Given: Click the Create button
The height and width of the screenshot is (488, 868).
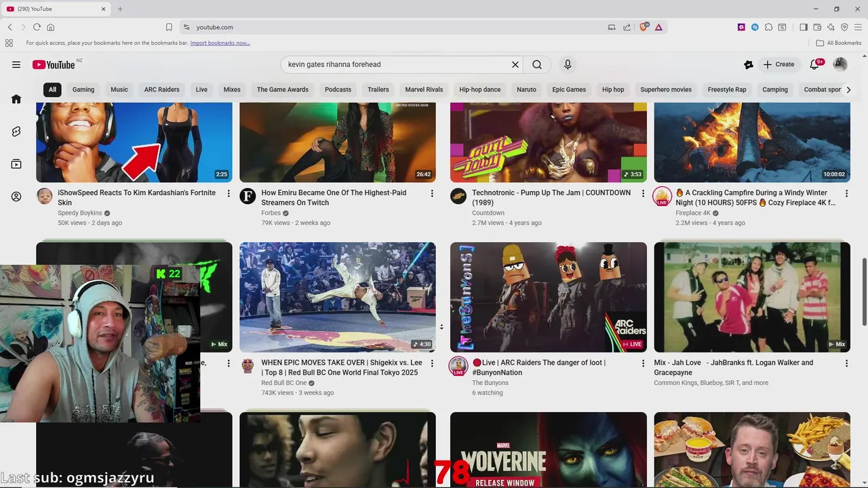Looking at the screenshot, I should point(778,64).
